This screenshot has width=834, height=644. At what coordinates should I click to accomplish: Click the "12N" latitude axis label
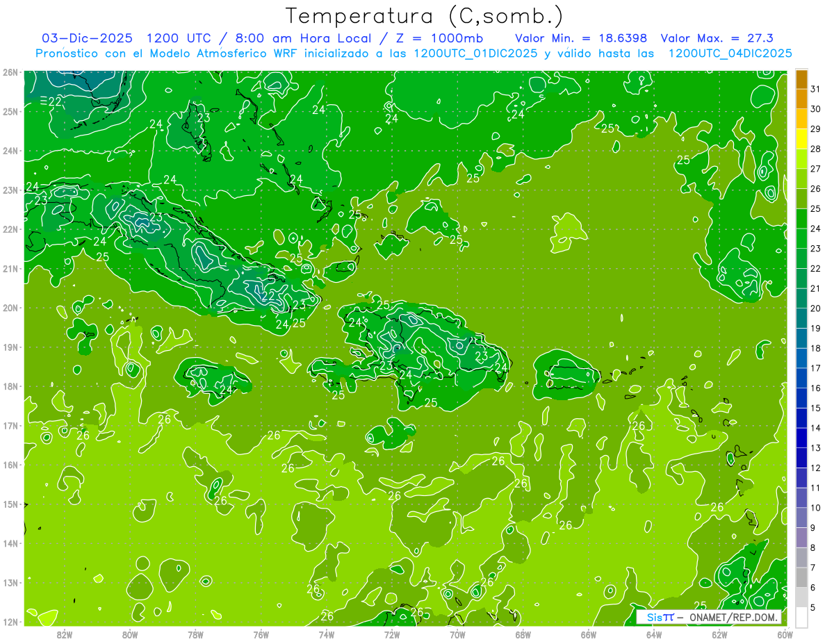(x=10, y=622)
